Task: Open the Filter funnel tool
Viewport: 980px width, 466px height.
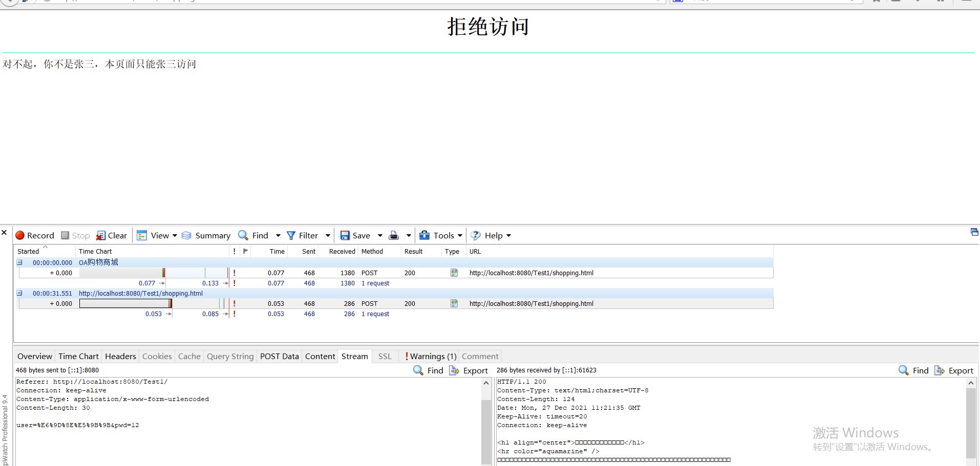Action: tap(302, 235)
